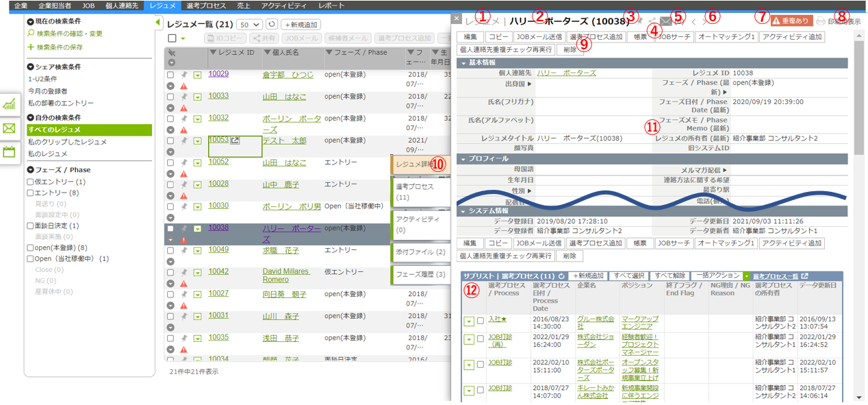Viewport: 868px width, 405px height.
Task: Click the warning triangle under resume 10033 row
Action: click(183, 108)
